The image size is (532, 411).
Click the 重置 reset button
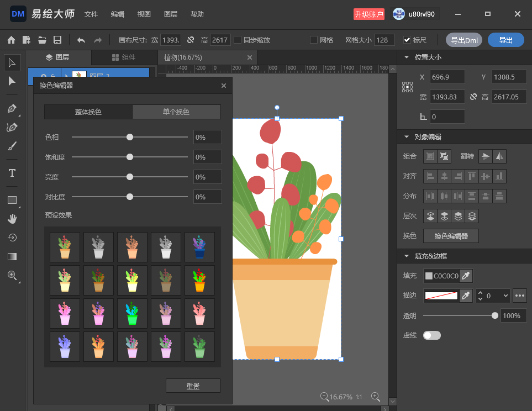(x=193, y=386)
